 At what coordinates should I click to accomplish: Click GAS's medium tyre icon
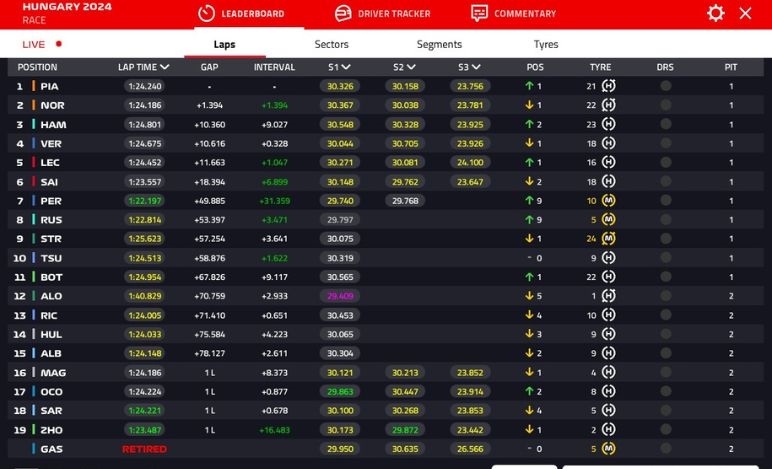pyautogui.click(x=608, y=449)
